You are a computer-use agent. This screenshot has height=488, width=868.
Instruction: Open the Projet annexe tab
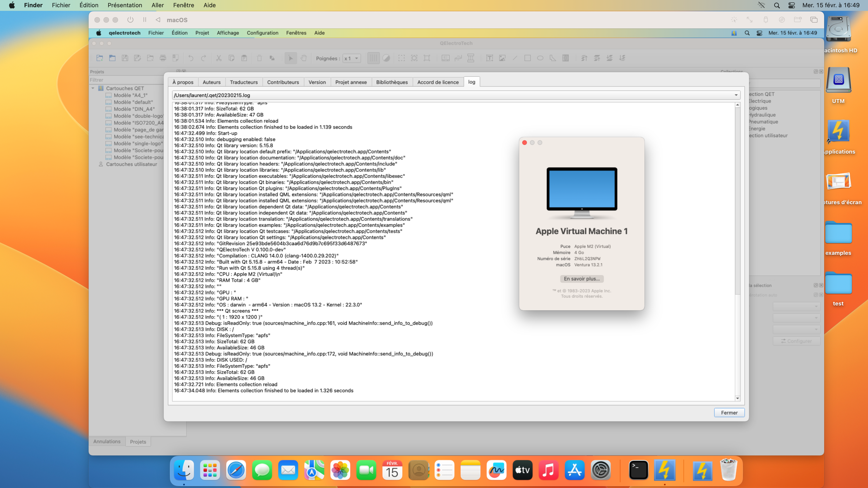click(351, 82)
